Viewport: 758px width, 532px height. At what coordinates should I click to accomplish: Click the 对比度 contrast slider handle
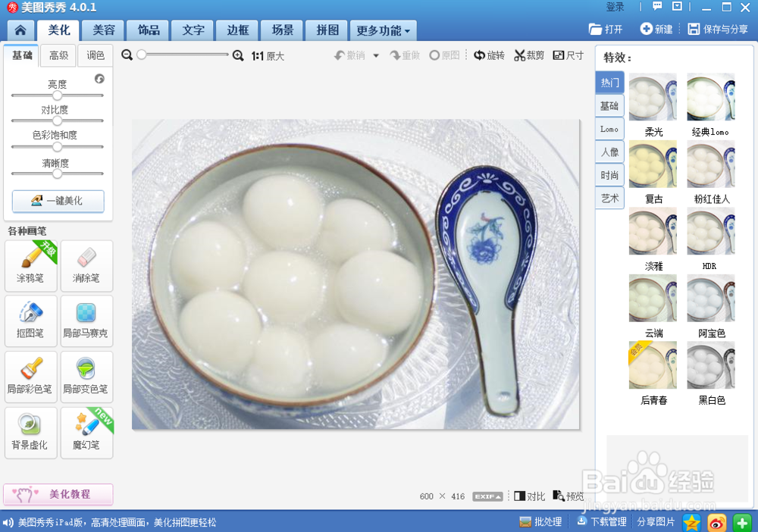(58, 120)
